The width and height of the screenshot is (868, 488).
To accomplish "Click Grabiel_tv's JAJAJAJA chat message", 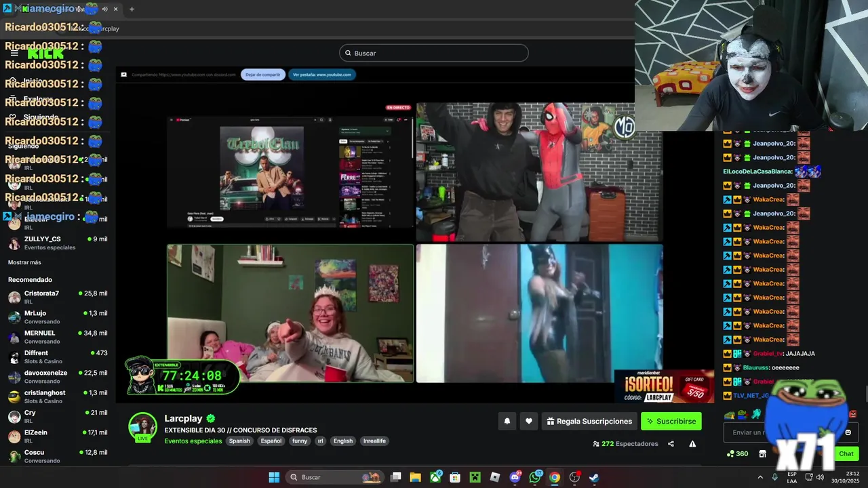I will tap(769, 354).
